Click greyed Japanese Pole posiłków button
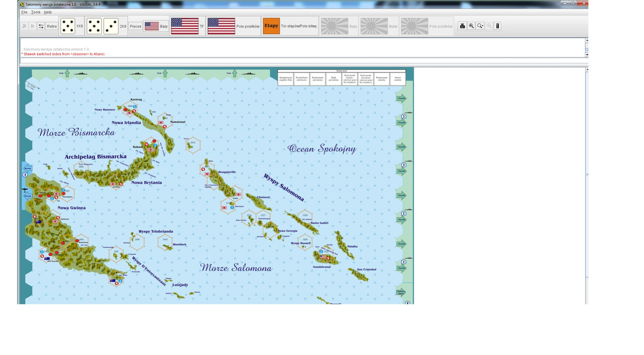Image resolution: width=644 pixels, height=355 pixels. [x=427, y=26]
